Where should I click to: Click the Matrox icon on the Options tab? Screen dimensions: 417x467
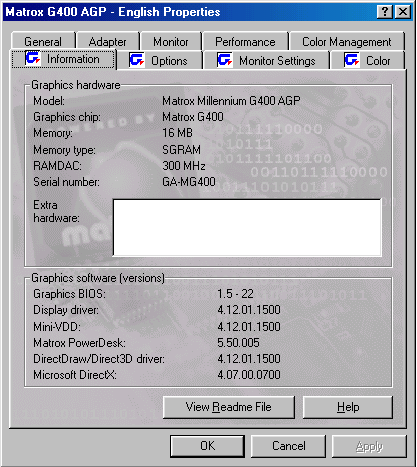(137, 60)
